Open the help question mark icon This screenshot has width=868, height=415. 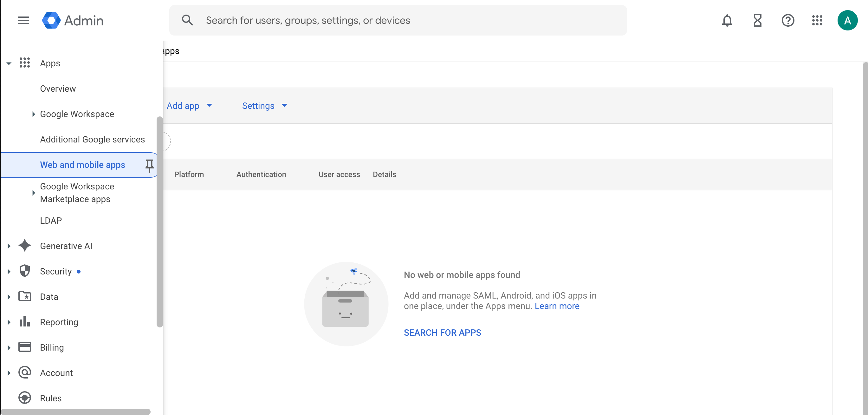click(787, 21)
